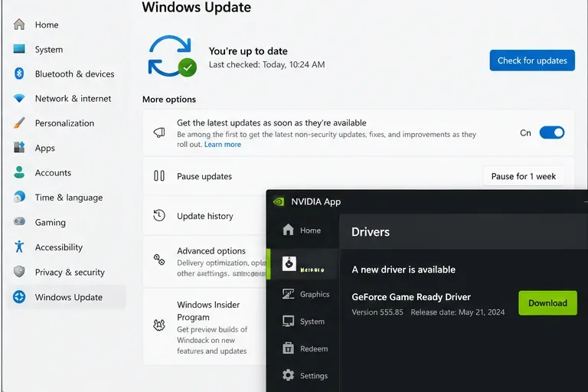Screen dimensions: 588x392
Task: Follow the Learn more link
Action: [x=222, y=145]
